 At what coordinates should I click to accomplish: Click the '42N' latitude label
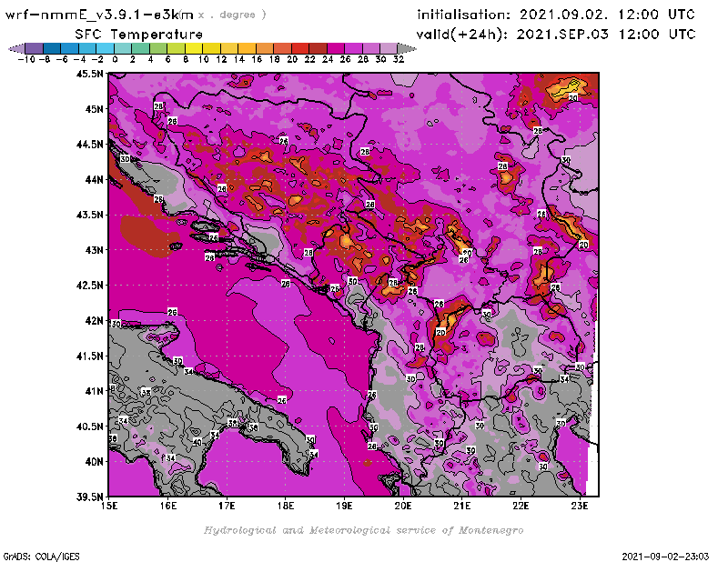(x=94, y=321)
